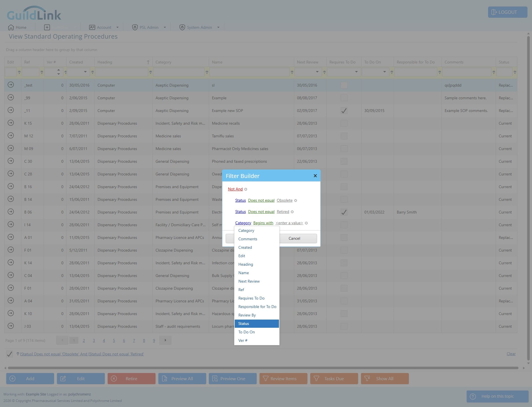Screen dimensions: 532x407
Task: Select Status in the field list
Action: point(257,324)
